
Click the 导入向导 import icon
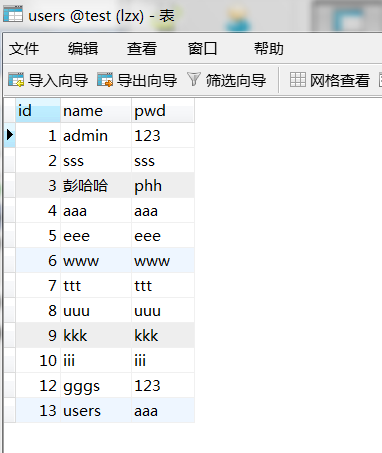click(16, 80)
